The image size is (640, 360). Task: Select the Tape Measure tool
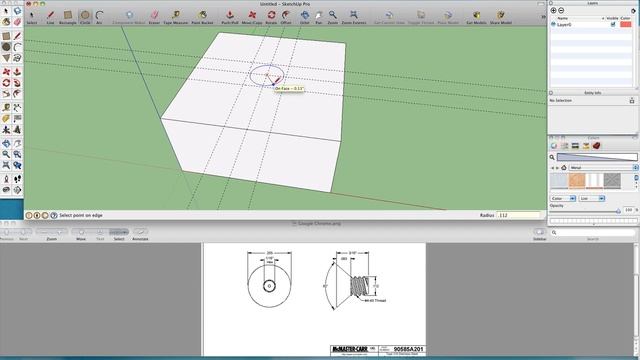(x=176, y=16)
